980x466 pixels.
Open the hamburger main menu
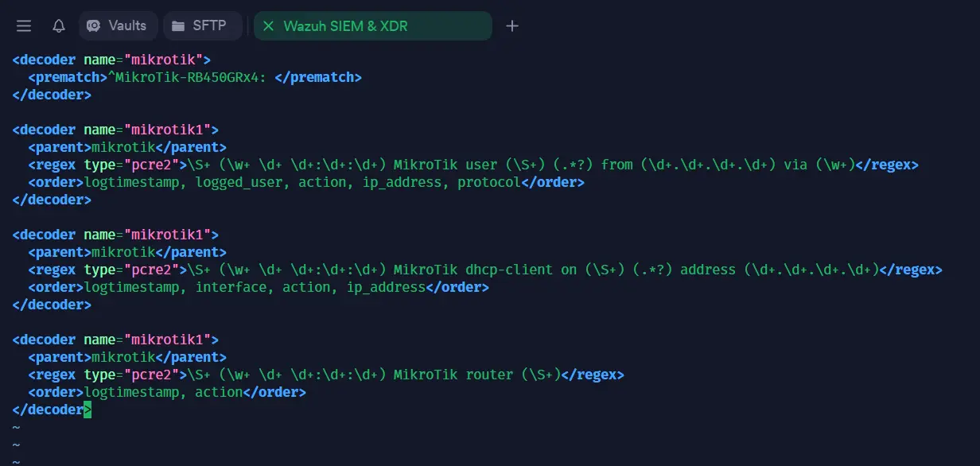click(24, 26)
